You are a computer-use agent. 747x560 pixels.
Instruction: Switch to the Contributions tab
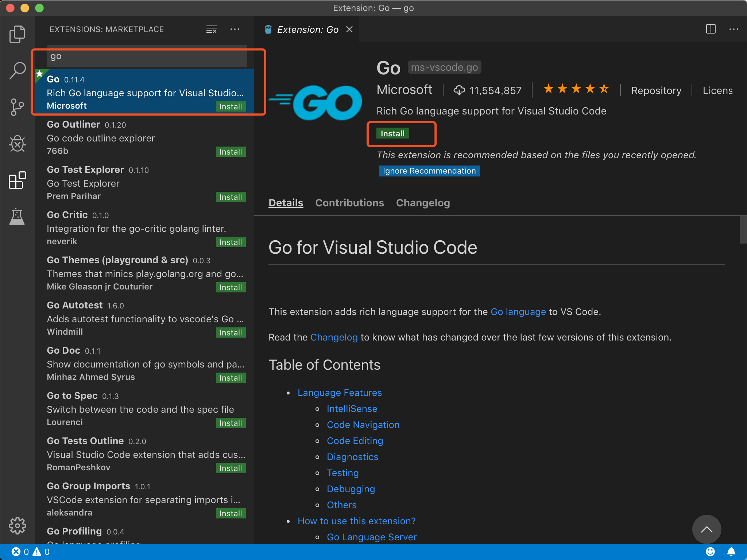click(349, 203)
